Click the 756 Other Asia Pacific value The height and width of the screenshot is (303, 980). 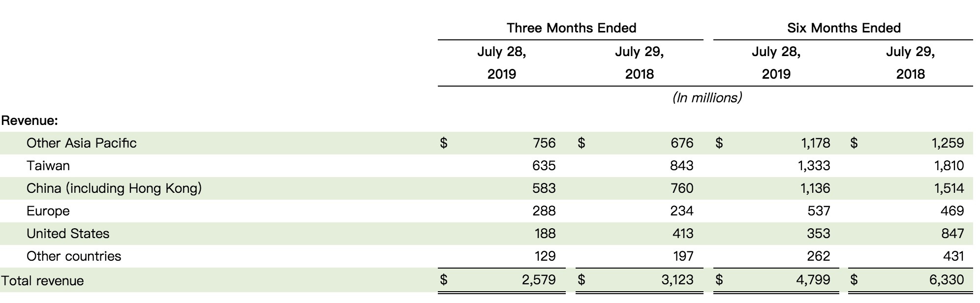tap(544, 143)
